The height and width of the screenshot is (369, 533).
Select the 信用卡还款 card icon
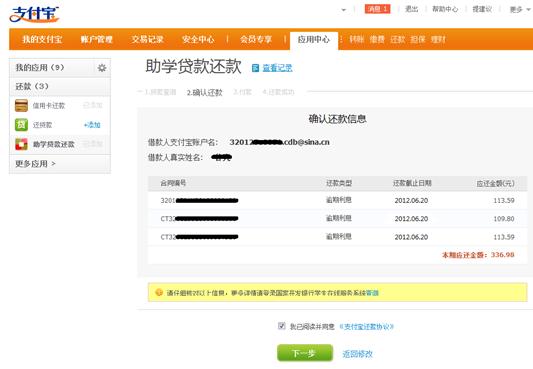point(21,105)
